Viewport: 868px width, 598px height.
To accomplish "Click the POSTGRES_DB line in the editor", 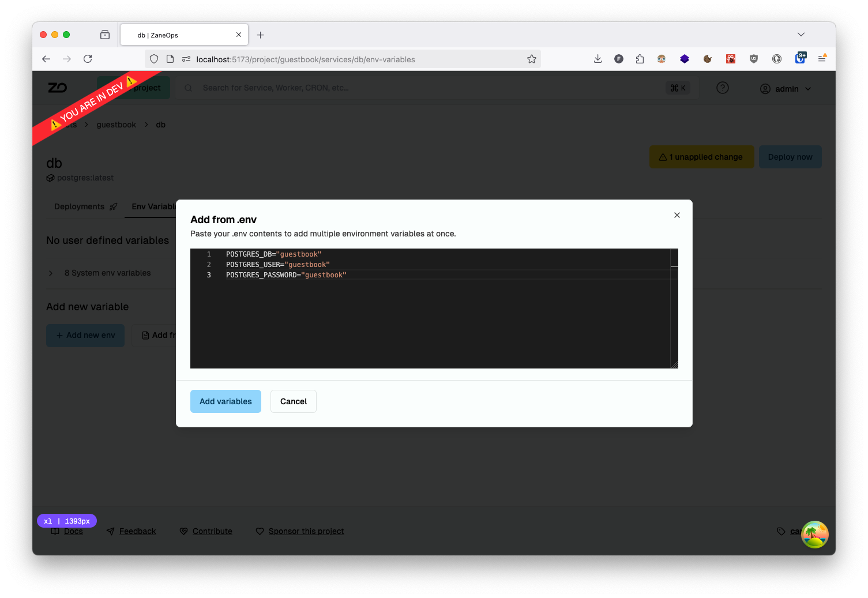I will [273, 254].
